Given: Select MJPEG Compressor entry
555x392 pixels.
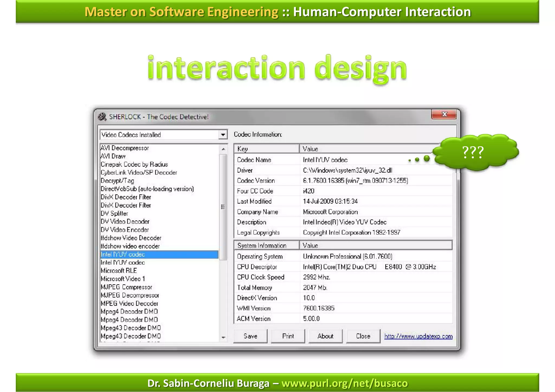Looking at the screenshot, I should (159, 287).
